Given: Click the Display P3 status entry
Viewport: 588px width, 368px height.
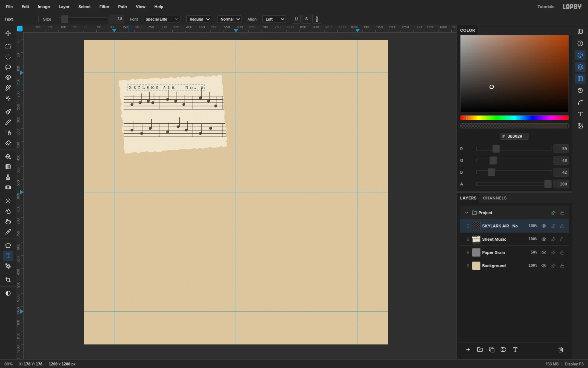Looking at the screenshot, I should tap(574, 364).
